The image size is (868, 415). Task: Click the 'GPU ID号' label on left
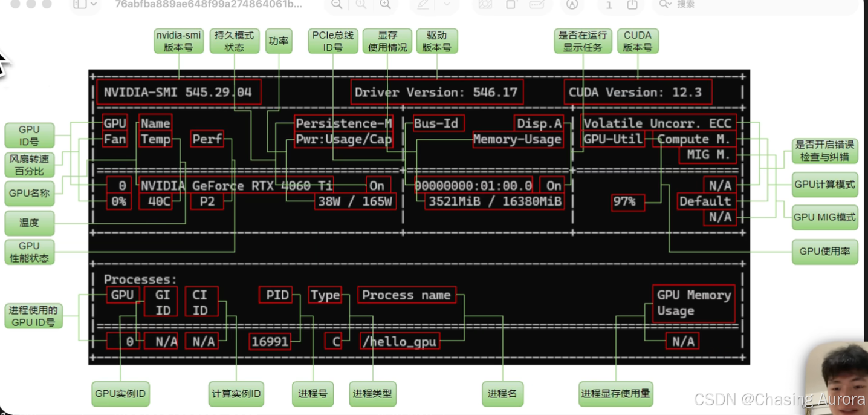point(29,136)
